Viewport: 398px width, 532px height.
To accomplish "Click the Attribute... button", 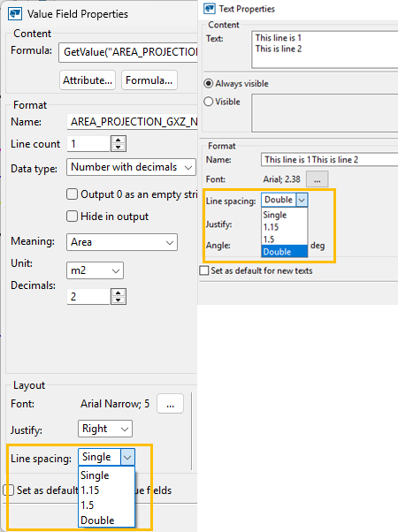I will pyautogui.click(x=88, y=80).
